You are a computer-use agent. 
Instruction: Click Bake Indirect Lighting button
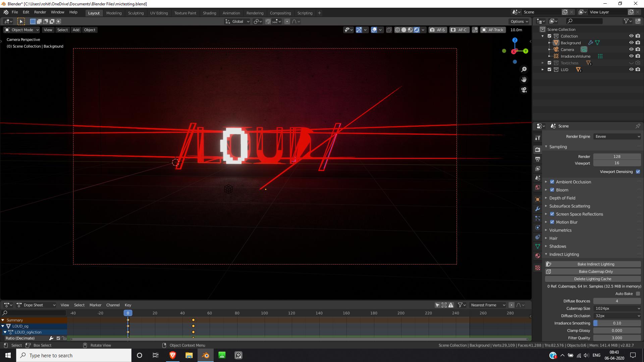tap(596, 264)
